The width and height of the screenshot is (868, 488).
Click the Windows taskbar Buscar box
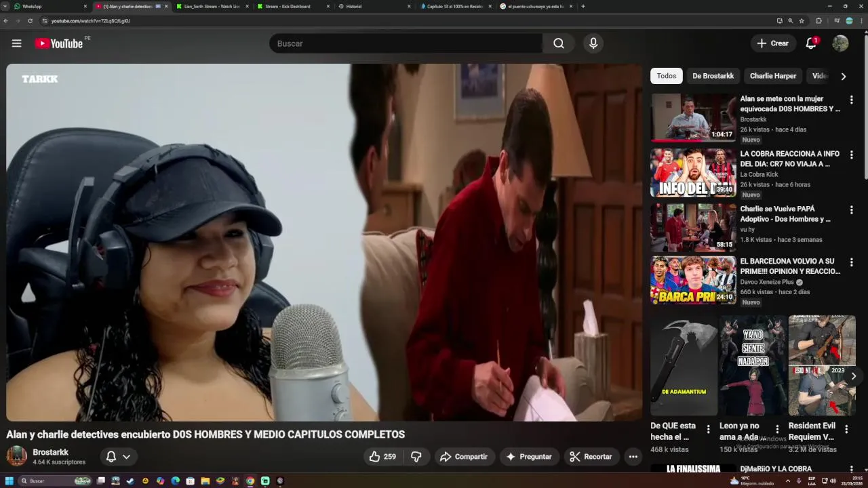[56, 481]
